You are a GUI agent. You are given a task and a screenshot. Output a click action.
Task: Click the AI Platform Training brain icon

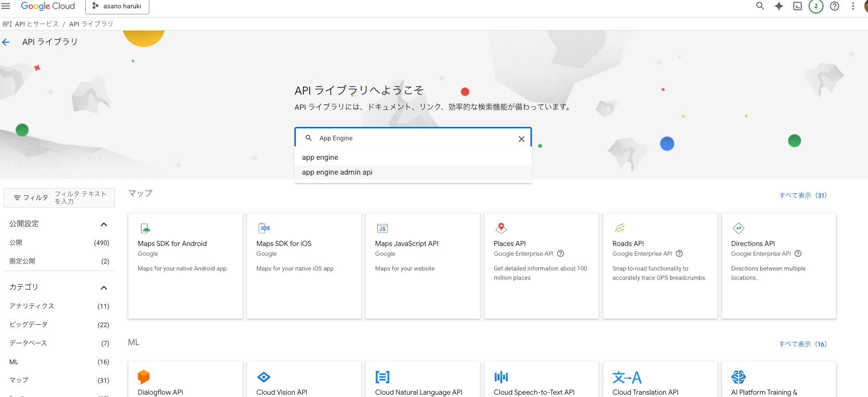[739, 377]
